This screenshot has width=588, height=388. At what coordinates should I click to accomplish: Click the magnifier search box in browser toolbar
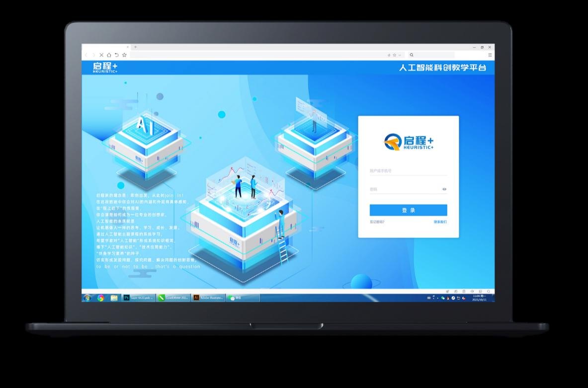pos(431,55)
